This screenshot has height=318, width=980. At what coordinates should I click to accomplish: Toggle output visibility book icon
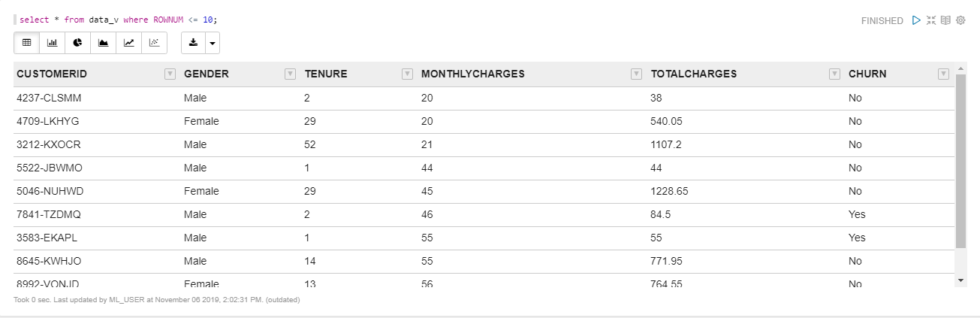click(x=946, y=20)
